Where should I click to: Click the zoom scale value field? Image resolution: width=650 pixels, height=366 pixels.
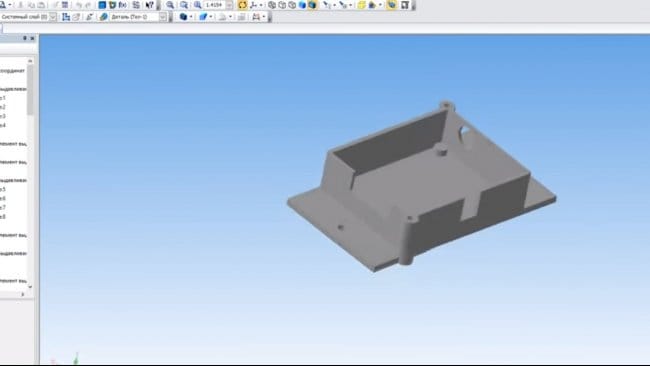[x=215, y=5]
